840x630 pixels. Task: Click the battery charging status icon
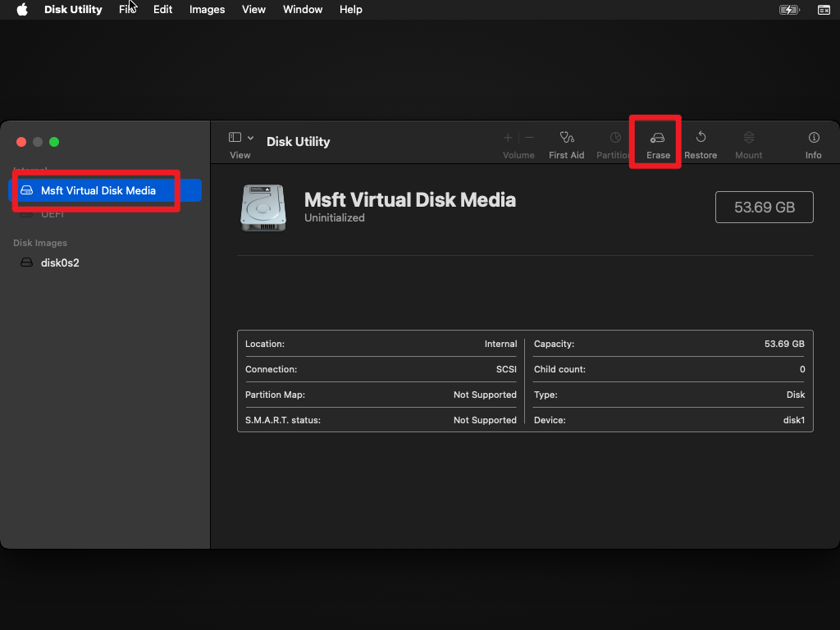[789, 10]
